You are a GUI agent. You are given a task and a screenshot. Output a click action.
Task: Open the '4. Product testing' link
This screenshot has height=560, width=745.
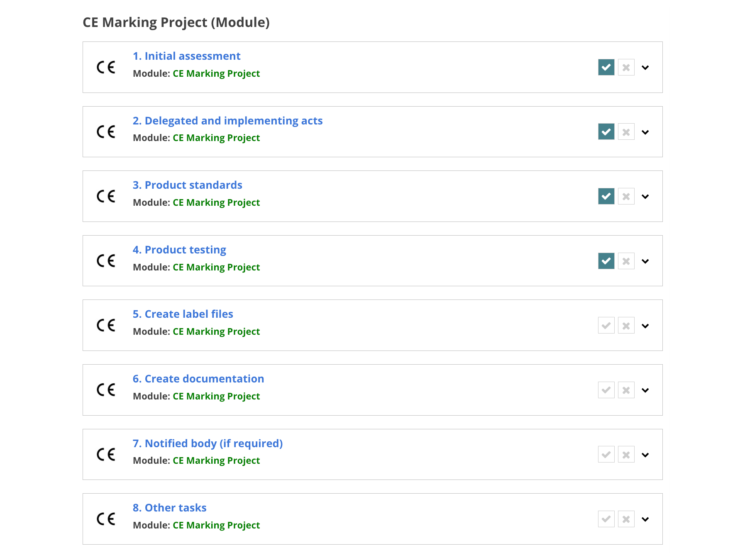coord(179,250)
